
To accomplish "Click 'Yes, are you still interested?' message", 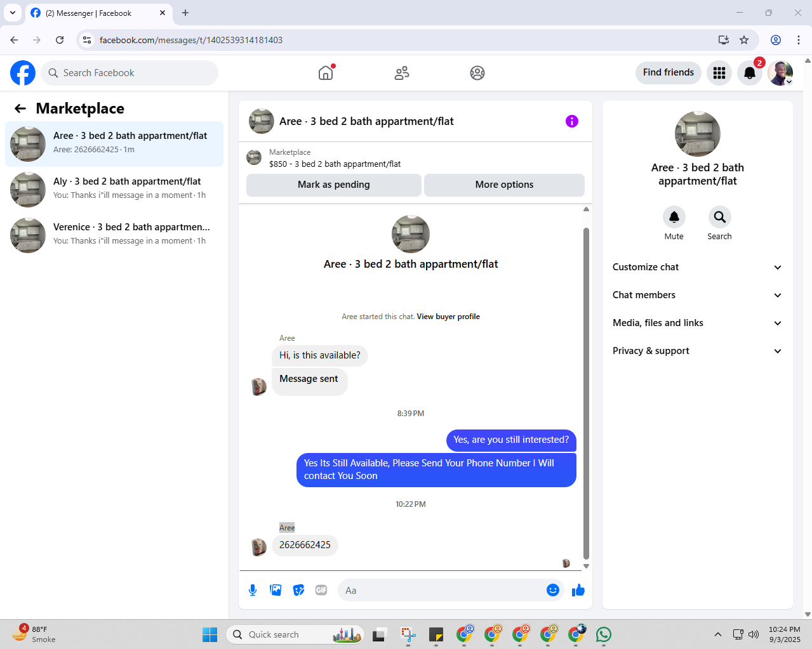I will pyautogui.click(x=511, y=440).
